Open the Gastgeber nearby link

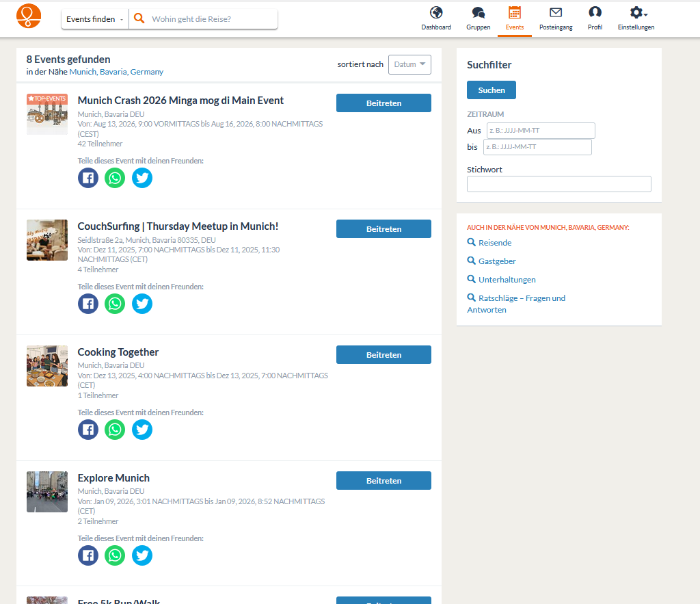[x=497, y=261]
